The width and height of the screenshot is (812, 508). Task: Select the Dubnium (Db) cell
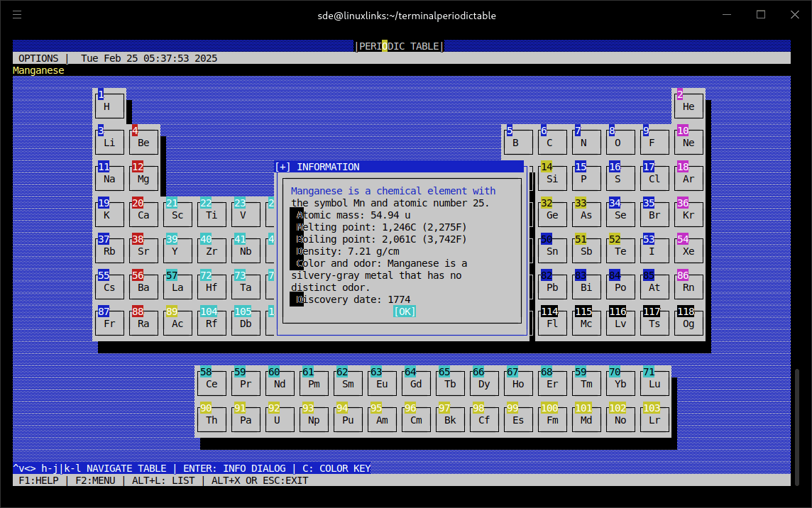[x=246, y=324]
